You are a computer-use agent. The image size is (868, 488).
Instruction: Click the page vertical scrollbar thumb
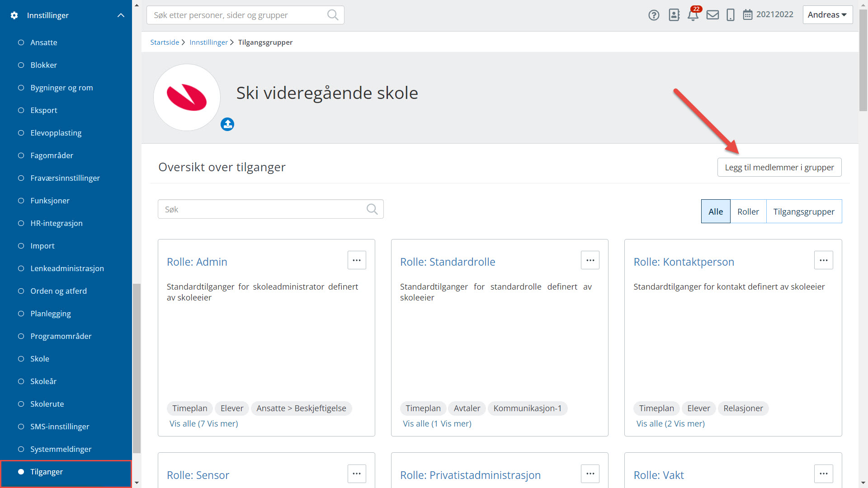coord(863,60)
